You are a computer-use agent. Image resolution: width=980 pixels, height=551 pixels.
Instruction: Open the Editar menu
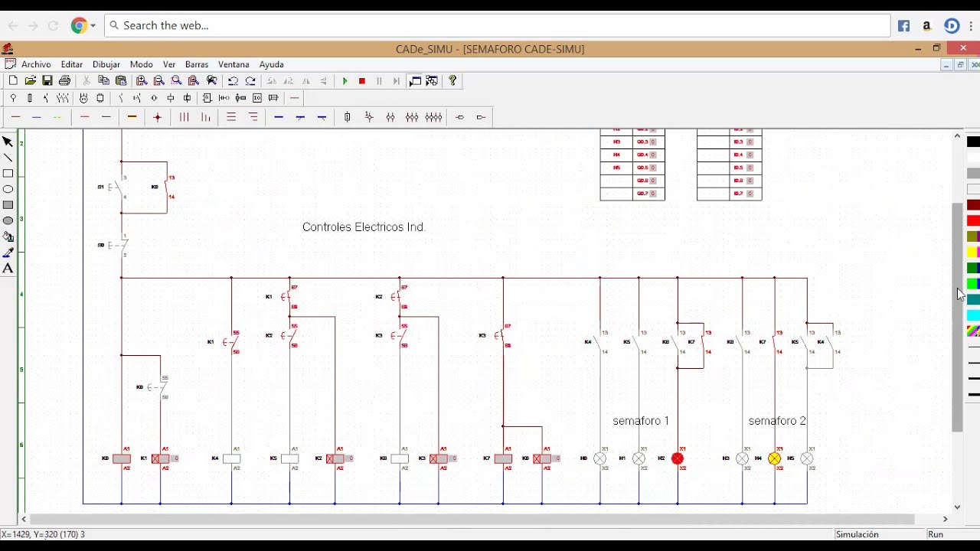[x=72, y=64]
